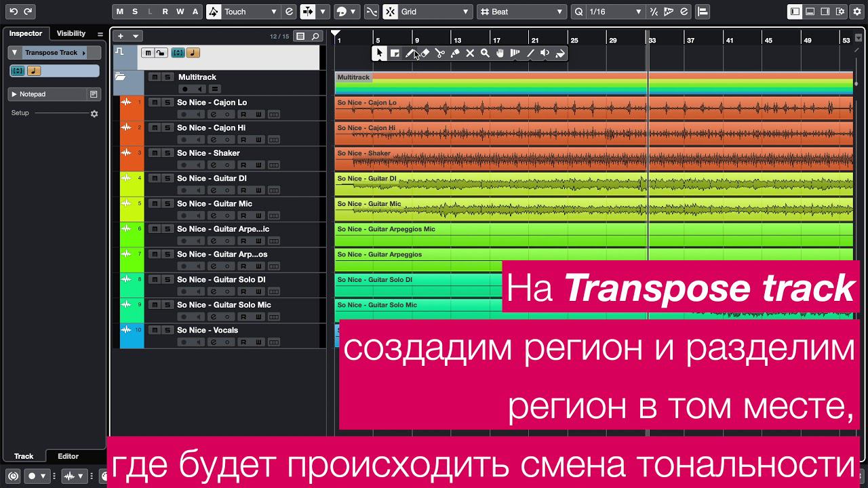This screenshot has width=868, height=488.
Task: Pick the Eraser tool in the toolbox
Action: pos(425,54)
